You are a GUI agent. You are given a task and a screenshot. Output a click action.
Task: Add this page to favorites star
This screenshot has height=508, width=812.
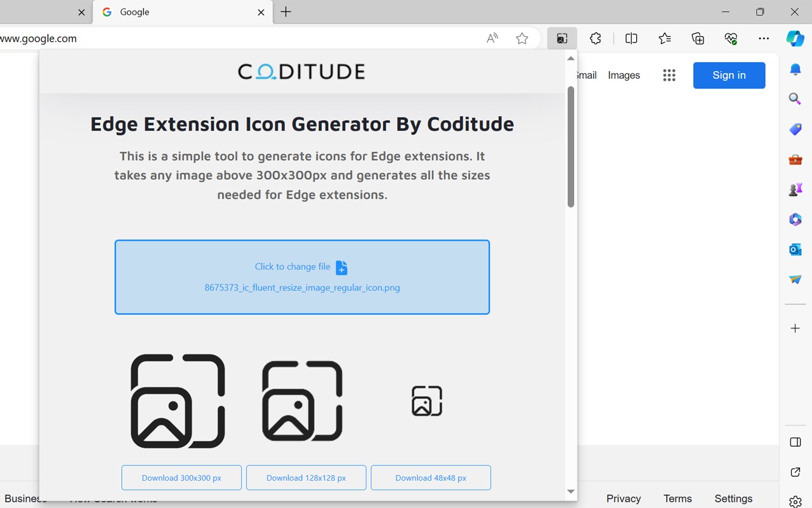(x=522, y=39)
